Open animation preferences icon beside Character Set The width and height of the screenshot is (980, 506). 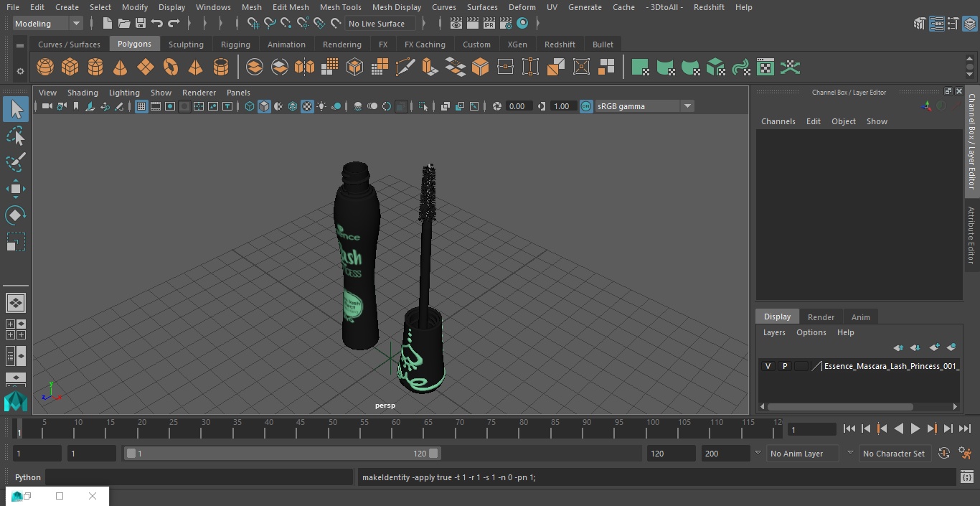coord(965,454)
